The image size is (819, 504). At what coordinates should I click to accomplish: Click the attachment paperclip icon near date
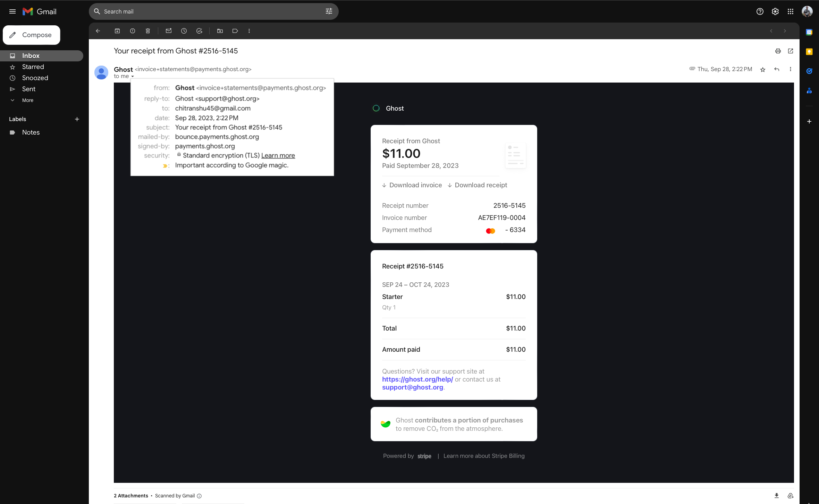(x=692, y=69)
